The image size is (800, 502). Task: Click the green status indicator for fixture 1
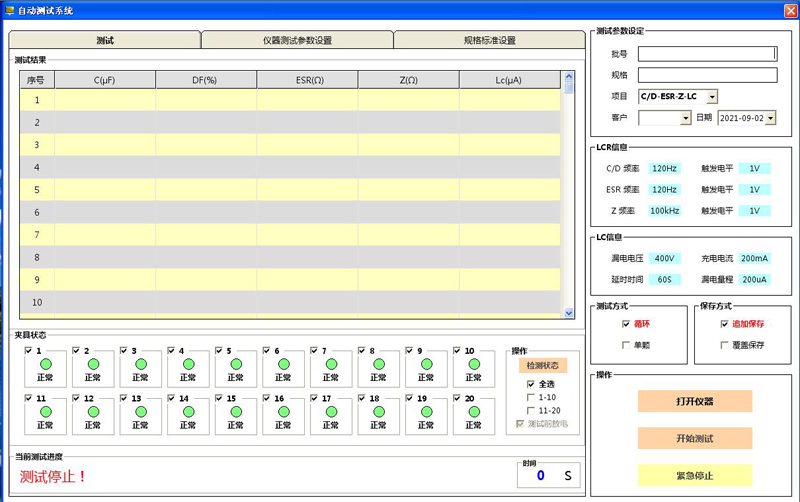tap(44, 364)
